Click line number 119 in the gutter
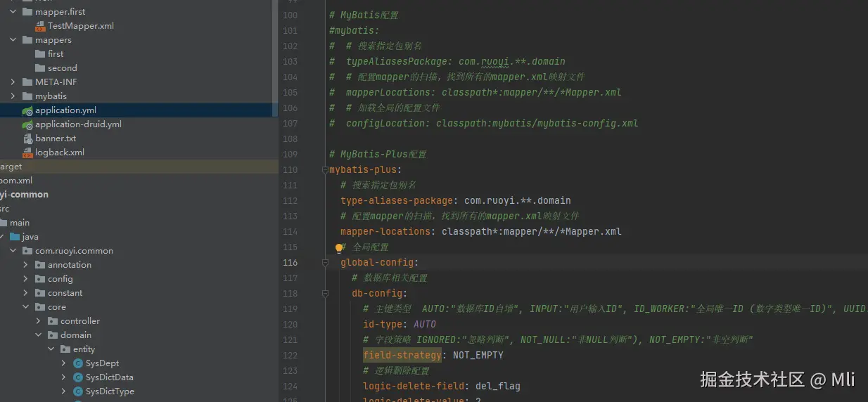The image size is (868, 402). [x=290, y=309]
